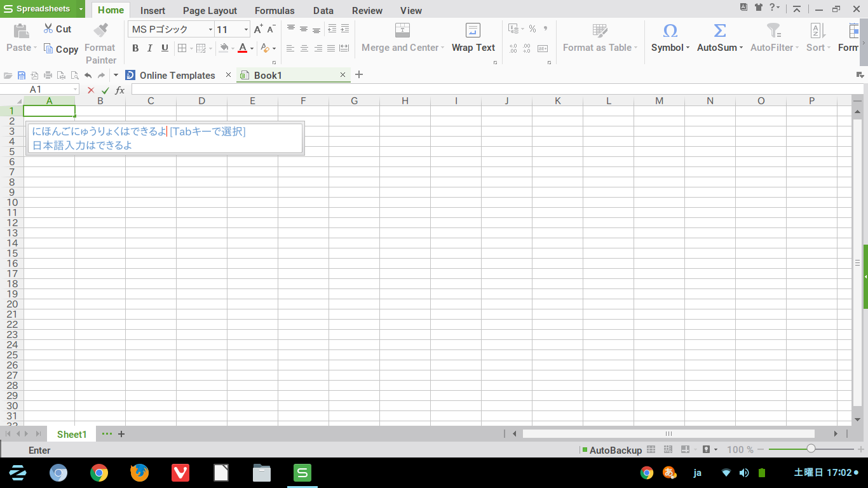Image resolution: width=868 pixels, height=488 pixels.
Task: Click the Cut scissors icon
Action: 48,29
